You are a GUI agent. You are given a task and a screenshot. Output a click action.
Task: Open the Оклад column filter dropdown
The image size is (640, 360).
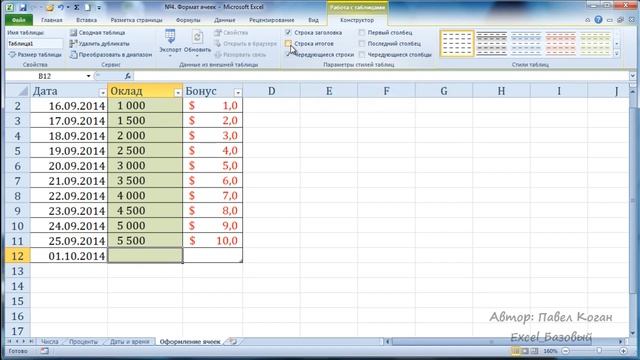[x=178, y=93]
